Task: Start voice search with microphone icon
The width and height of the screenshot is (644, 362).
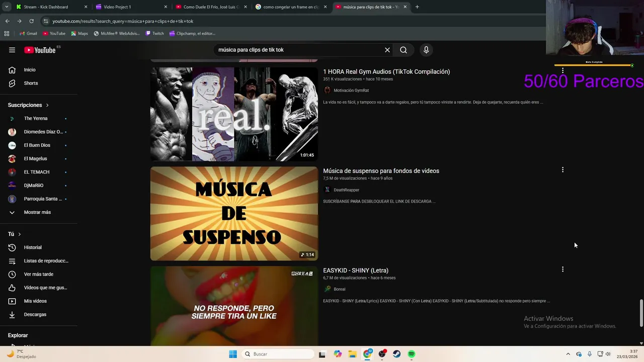Action: click(x=426, y=50)
